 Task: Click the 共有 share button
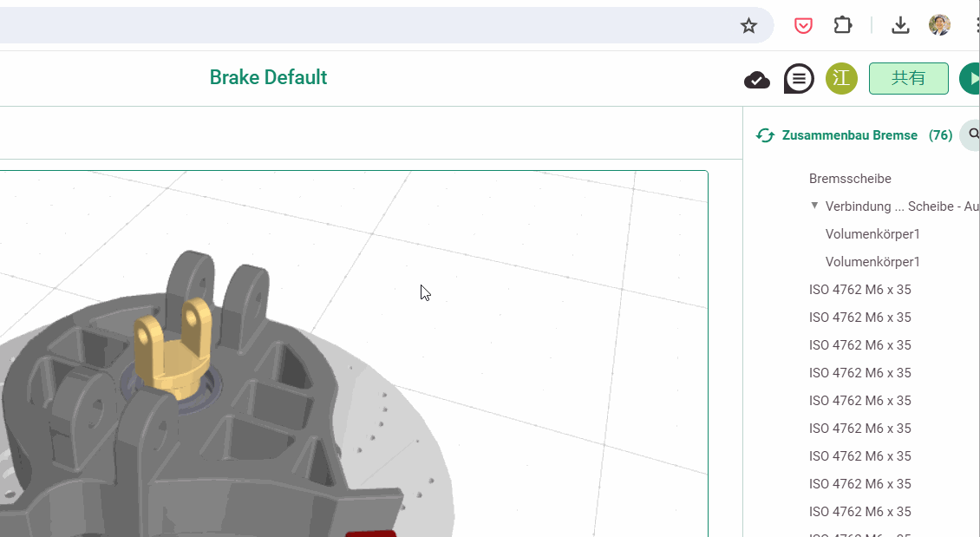pos(908,78)
